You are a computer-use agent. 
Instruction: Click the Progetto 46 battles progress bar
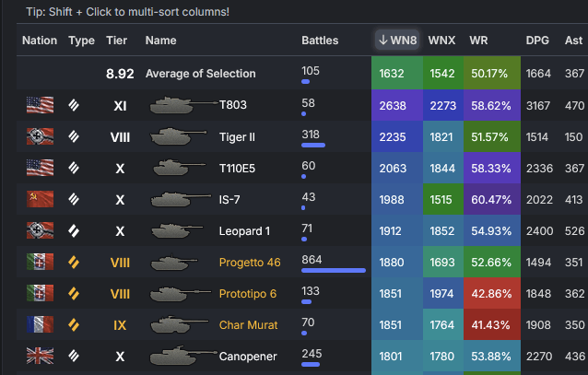click(334, 271)
